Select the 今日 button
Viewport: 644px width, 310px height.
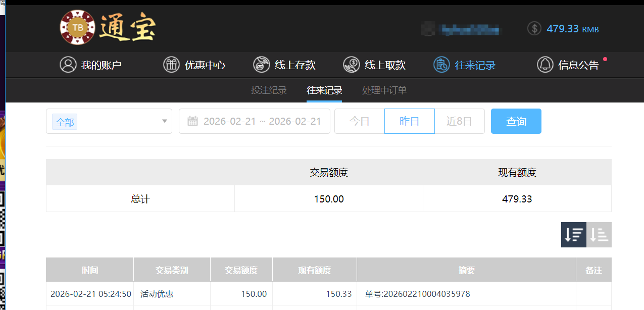(x=359, y=121)
